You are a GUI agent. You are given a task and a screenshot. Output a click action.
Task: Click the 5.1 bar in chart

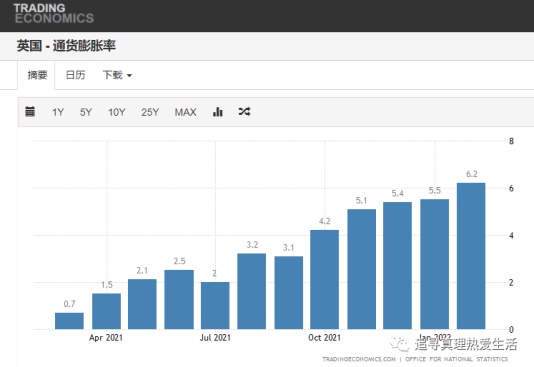(361, 269)
